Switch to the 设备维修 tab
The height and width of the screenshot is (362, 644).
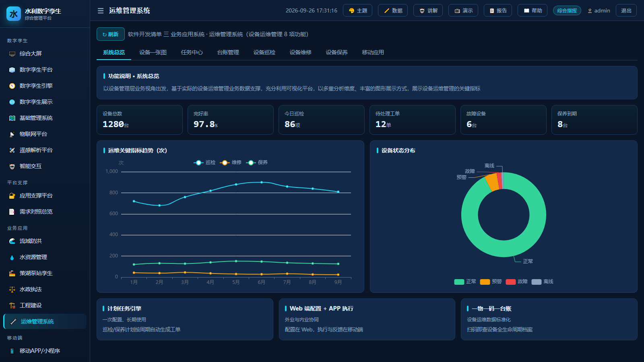301,53
